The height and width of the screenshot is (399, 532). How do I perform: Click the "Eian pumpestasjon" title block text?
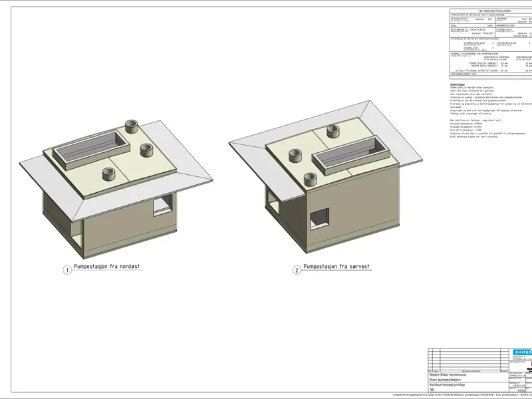(445, 380)
